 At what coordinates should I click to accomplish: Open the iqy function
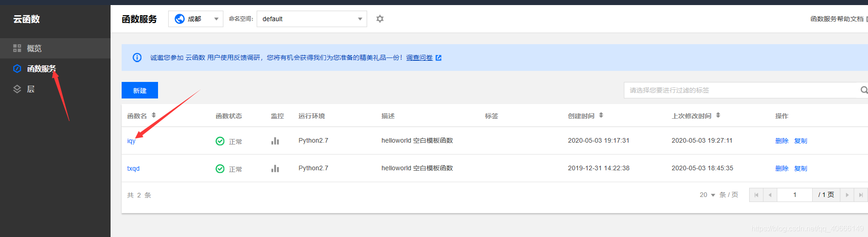131,141
